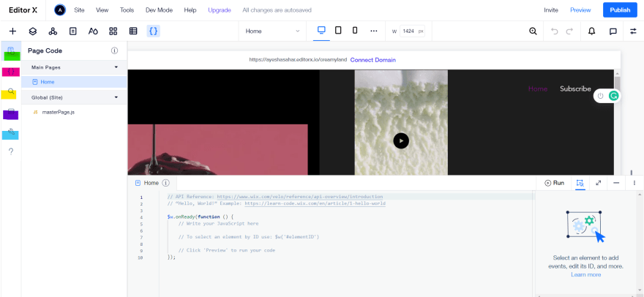The image size is (644, 297).
Task: Open the Site Structure masters icon
Action: point(53,31)
